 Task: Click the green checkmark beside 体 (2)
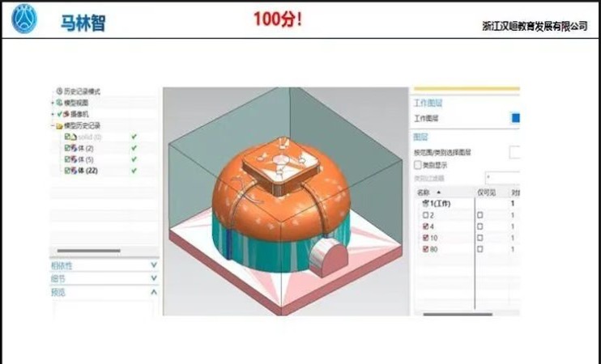[134, 149]
